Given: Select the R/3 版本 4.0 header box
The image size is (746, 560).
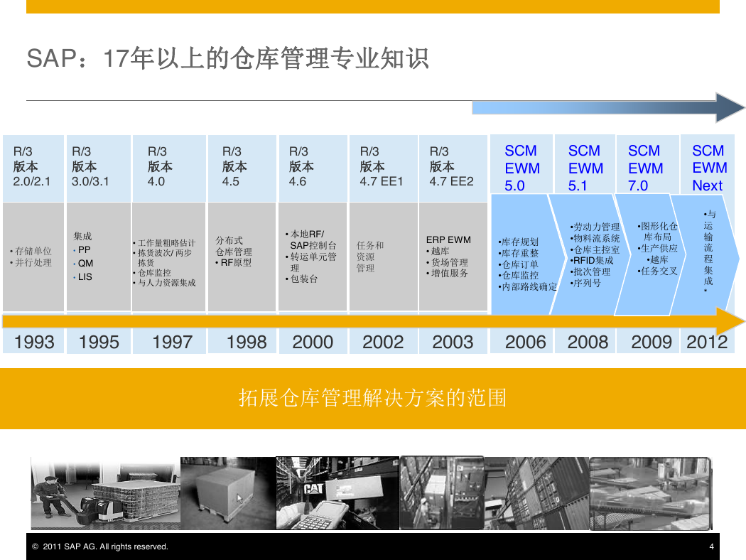Looking at the screenshot, I should [x=169, y=168].
